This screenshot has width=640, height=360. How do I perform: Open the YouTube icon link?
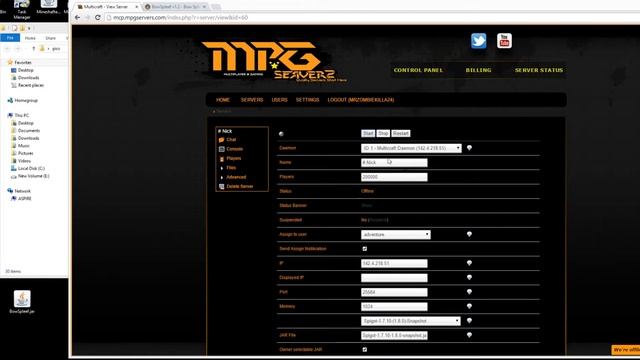tap(504, 41)
